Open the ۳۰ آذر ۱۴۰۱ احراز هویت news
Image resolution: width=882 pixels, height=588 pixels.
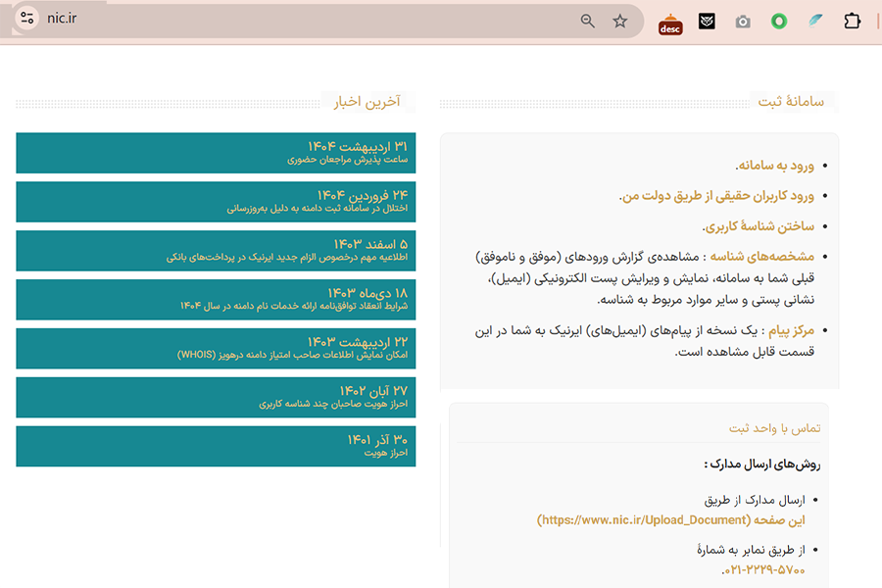click(x=216, y=446)
